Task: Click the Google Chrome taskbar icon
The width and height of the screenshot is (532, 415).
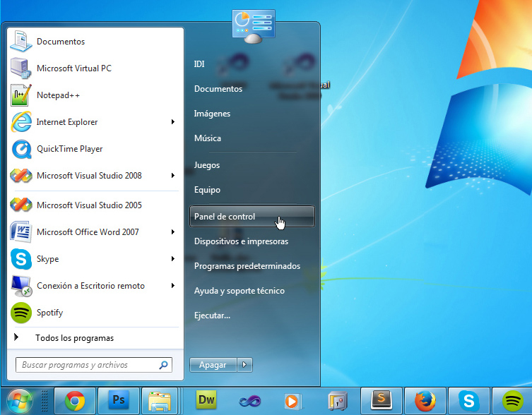Action: pos(73,401)
